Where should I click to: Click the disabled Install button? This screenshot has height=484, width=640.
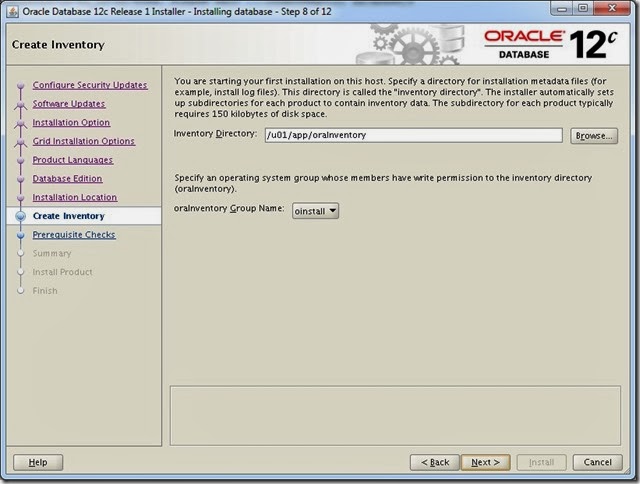(542, 462)
